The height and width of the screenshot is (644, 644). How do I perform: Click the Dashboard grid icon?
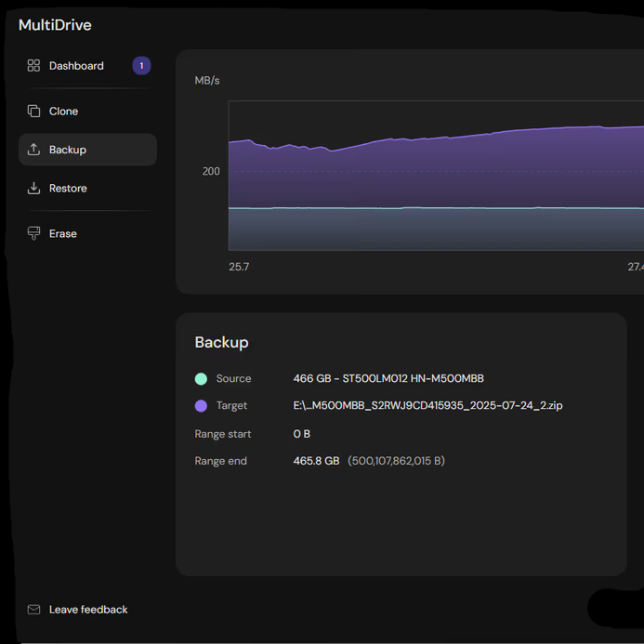point(33,66)
